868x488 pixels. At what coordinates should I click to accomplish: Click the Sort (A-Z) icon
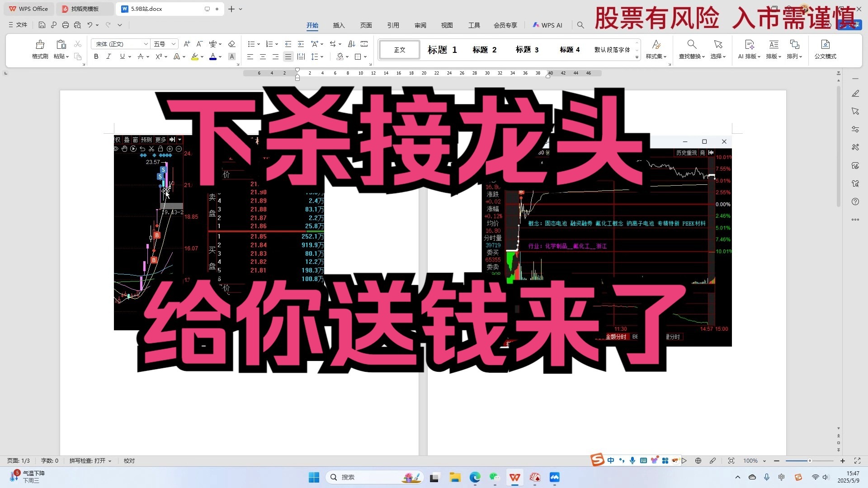(352, 44)
